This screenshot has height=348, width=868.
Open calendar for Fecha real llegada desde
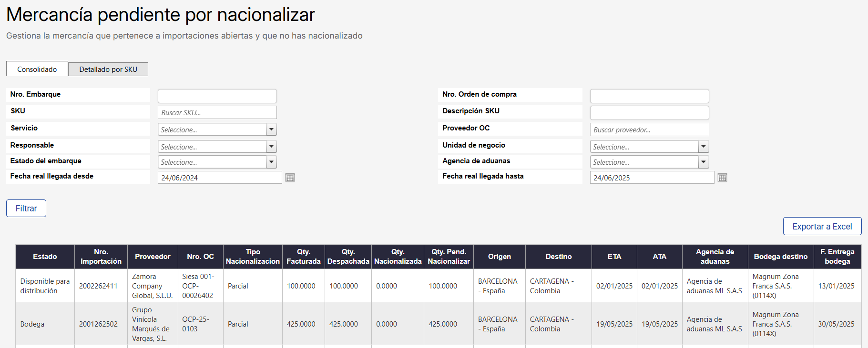coord(290,178)
